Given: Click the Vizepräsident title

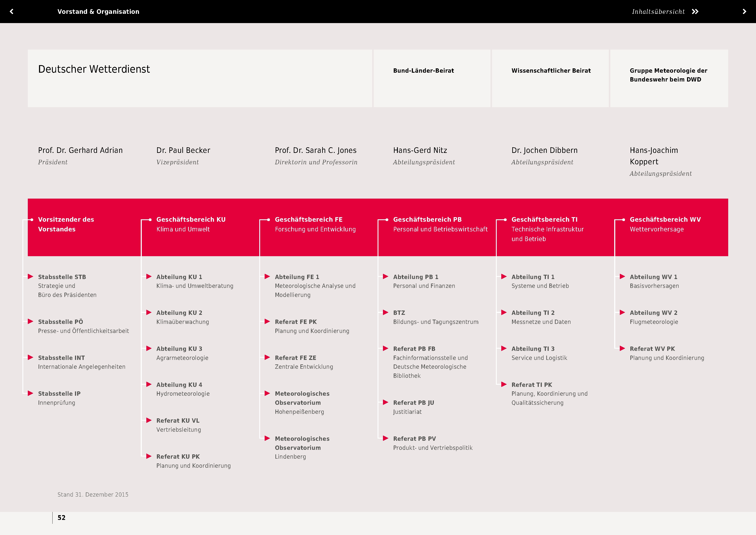Looking at the screenshot, I should [x=178, y=162].
